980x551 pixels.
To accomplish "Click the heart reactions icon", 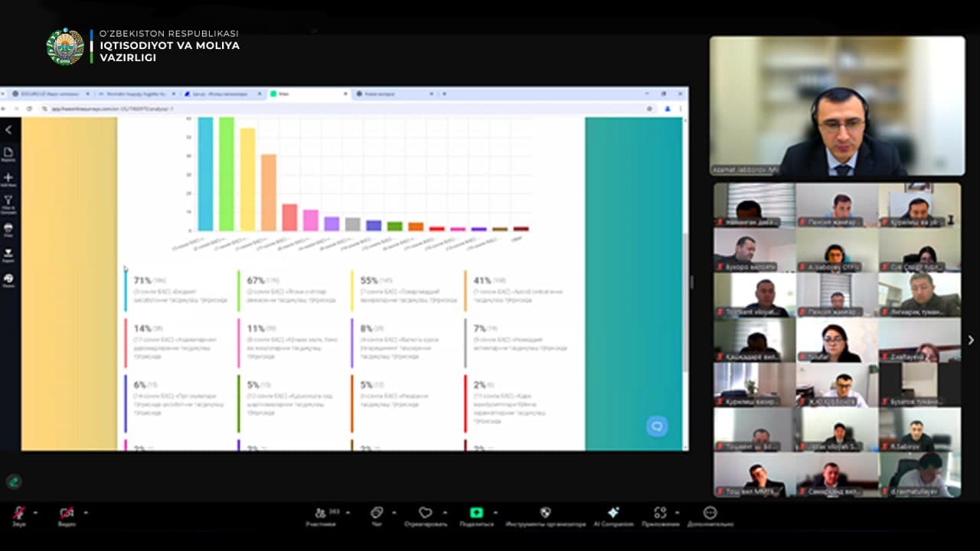I will [x=425, y=513].
